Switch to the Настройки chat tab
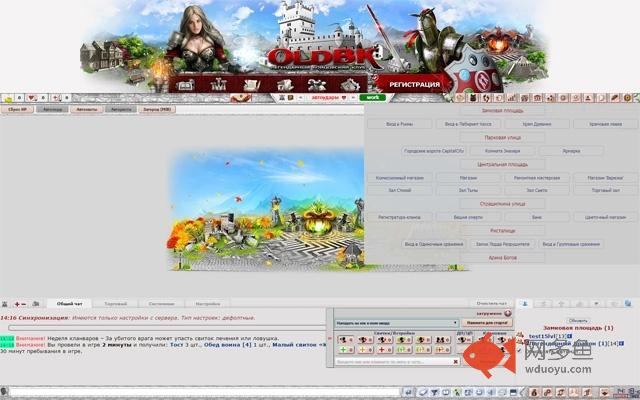Image resolution: width=640 pixels, height=400 pixels. tap(207, 304)
